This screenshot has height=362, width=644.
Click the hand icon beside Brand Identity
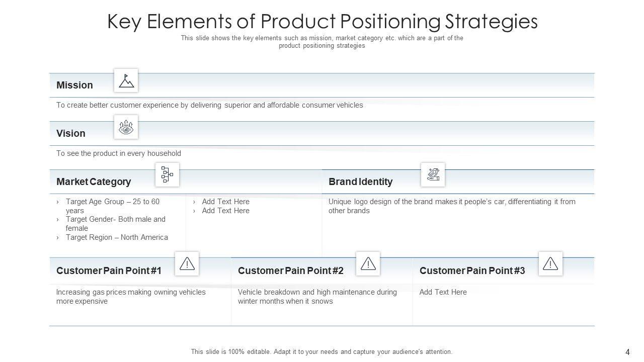tap(433, 175)
